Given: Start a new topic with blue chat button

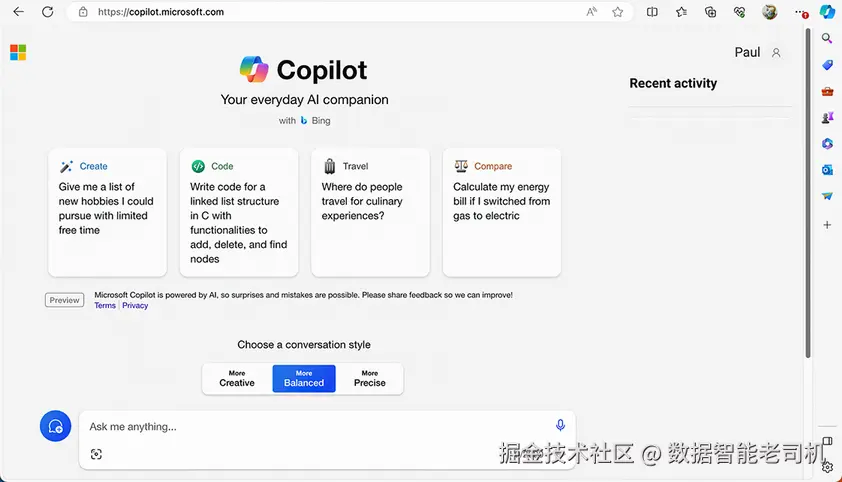Looking at the screenshot, I should click(55, 426).
